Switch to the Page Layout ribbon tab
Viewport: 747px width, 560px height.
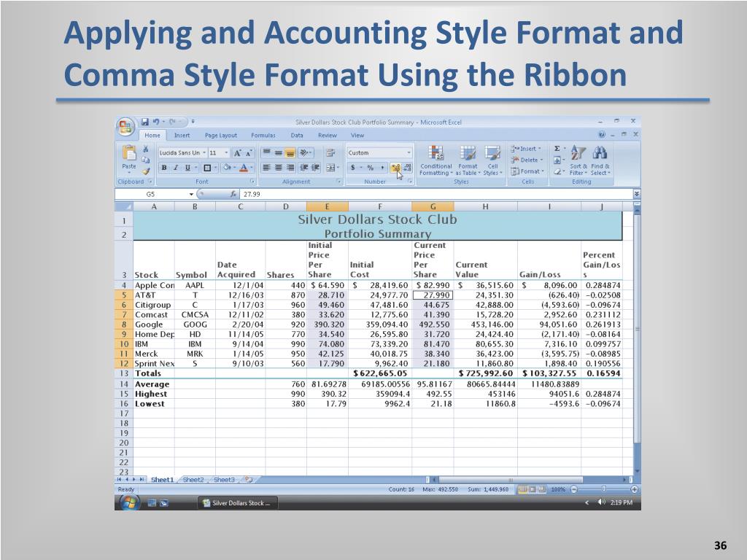(x=220, y=135)
